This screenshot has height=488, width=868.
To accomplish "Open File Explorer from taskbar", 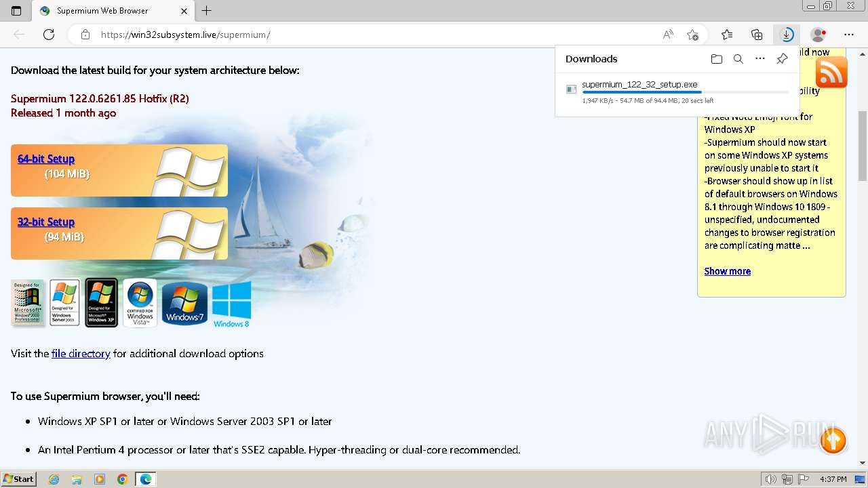I will pos(77,479).
